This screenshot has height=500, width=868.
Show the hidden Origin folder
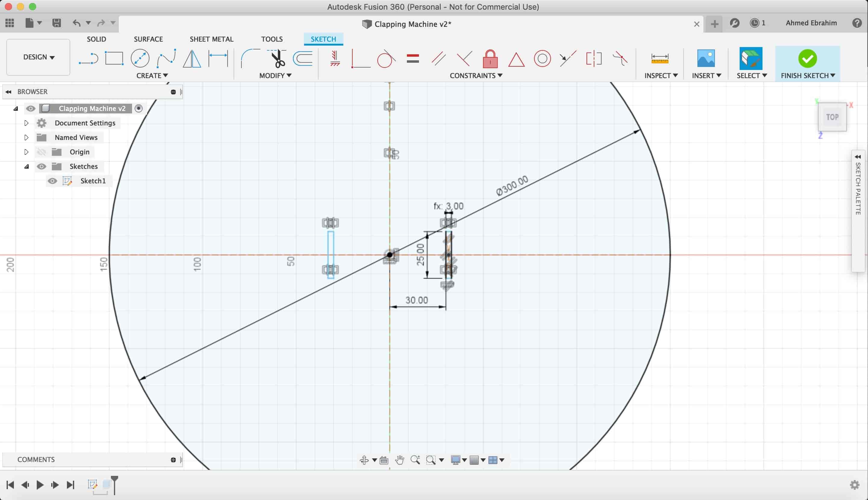(x=42, y=152)
